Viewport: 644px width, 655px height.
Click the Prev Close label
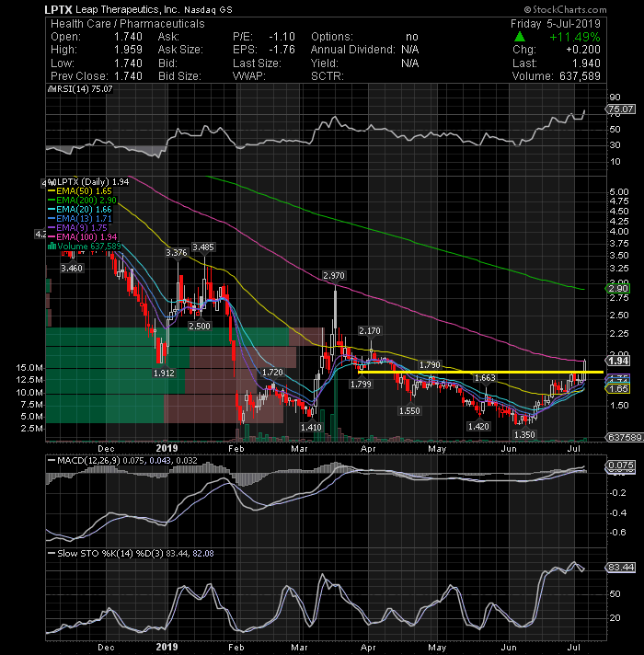click(x=79, y=76)
